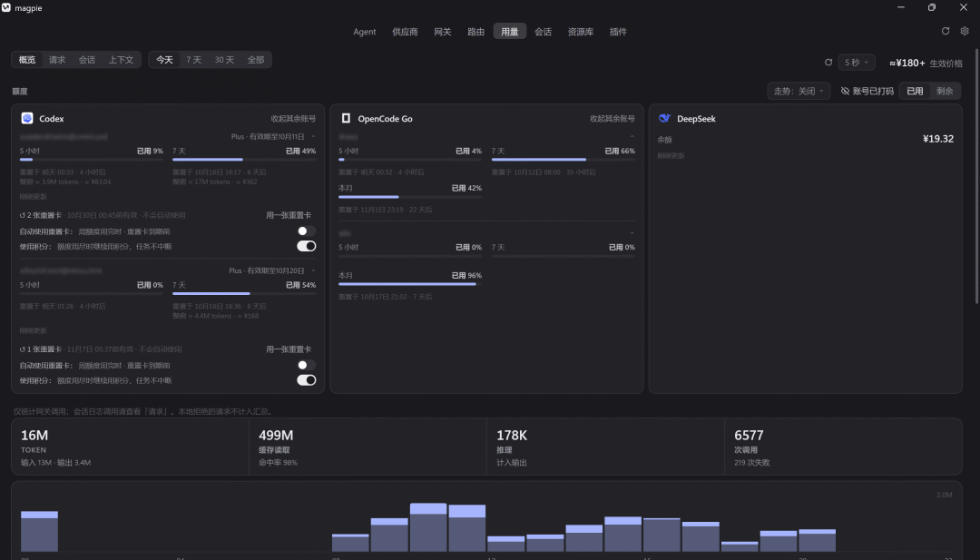Open settings via the gear icon

click(965, 31)
